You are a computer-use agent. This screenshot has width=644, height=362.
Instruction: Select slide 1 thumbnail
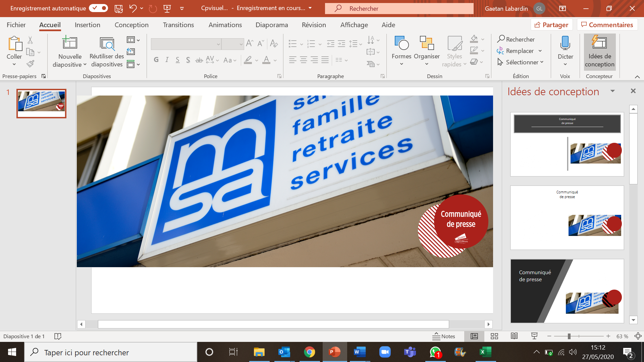(41, 103)
